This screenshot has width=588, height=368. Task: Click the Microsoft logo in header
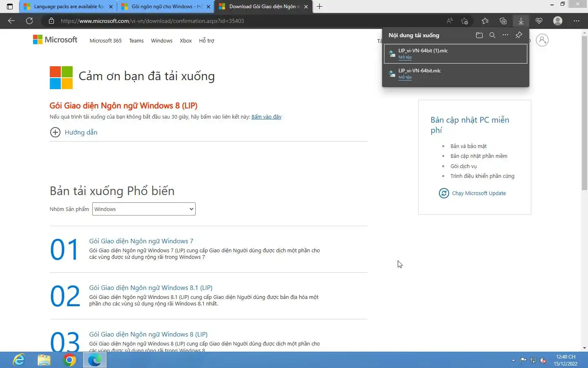coord(55,40)
